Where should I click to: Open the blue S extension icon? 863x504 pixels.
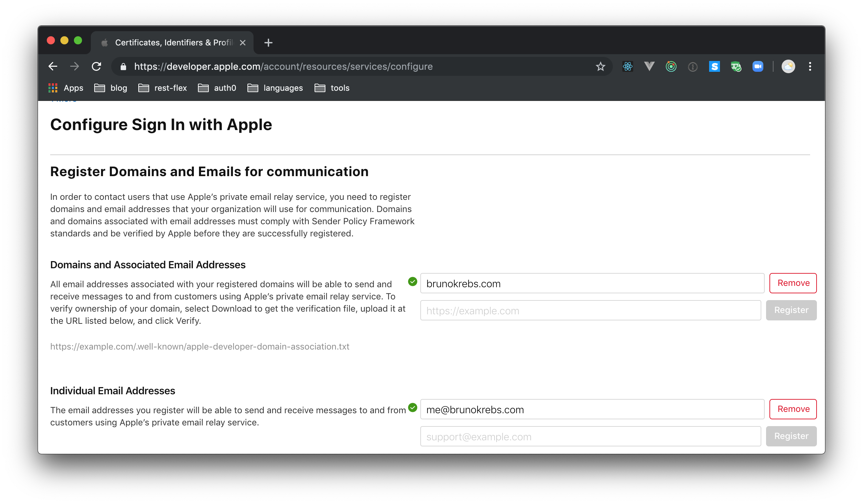[715, 66]
